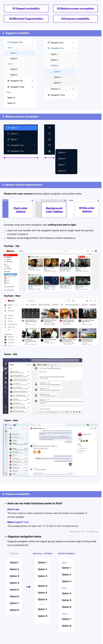
Task: Select Option 13 under Group
Action: point(11,98)
